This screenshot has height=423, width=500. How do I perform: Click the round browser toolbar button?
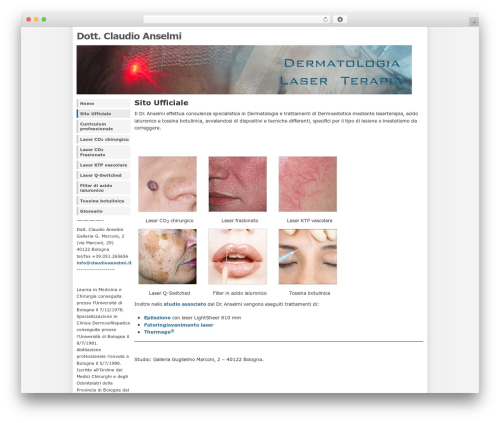pyautogui.click(x=340, y=20)
